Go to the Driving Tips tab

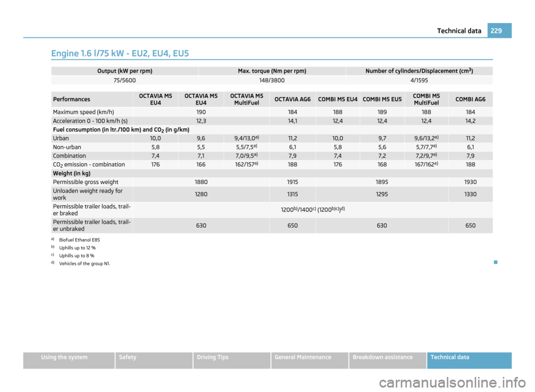pyautogui.click(x=232, y=360)
